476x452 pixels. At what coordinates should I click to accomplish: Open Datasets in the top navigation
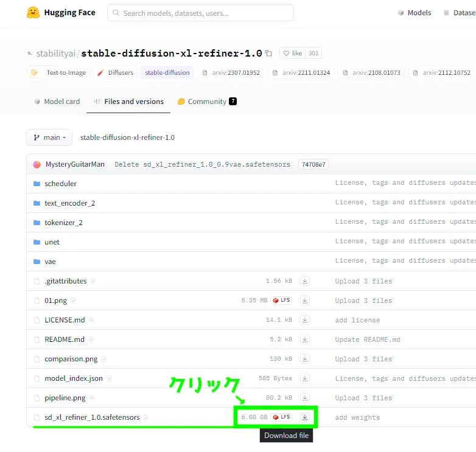coord(460,13)
